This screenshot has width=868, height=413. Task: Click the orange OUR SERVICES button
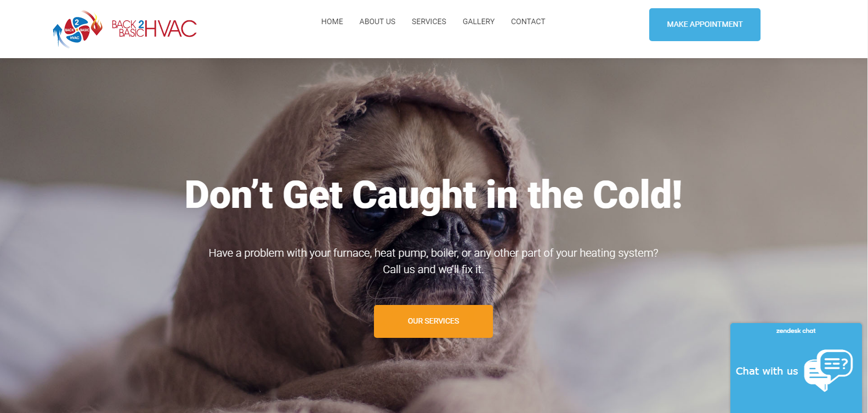point(433,321)
